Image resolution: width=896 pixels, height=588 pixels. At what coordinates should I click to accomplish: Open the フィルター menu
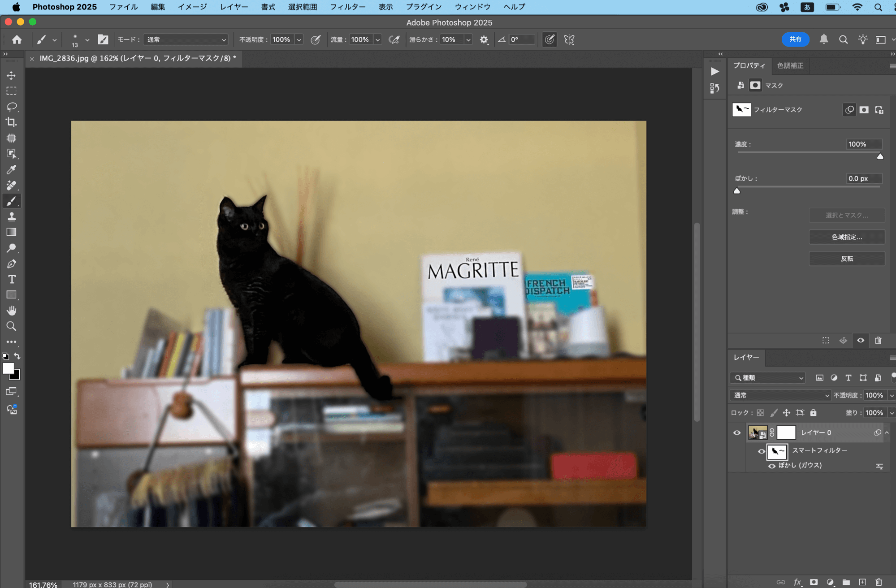click(x=347, y=7)
